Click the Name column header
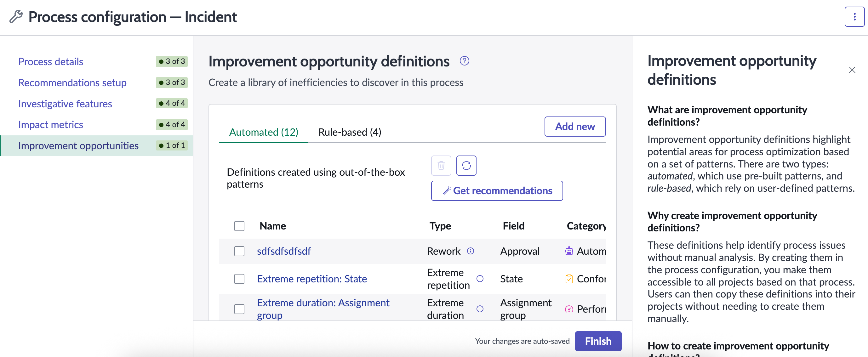Screen dimensions: 868x357 pyautogui.click(x=272, y=226)
